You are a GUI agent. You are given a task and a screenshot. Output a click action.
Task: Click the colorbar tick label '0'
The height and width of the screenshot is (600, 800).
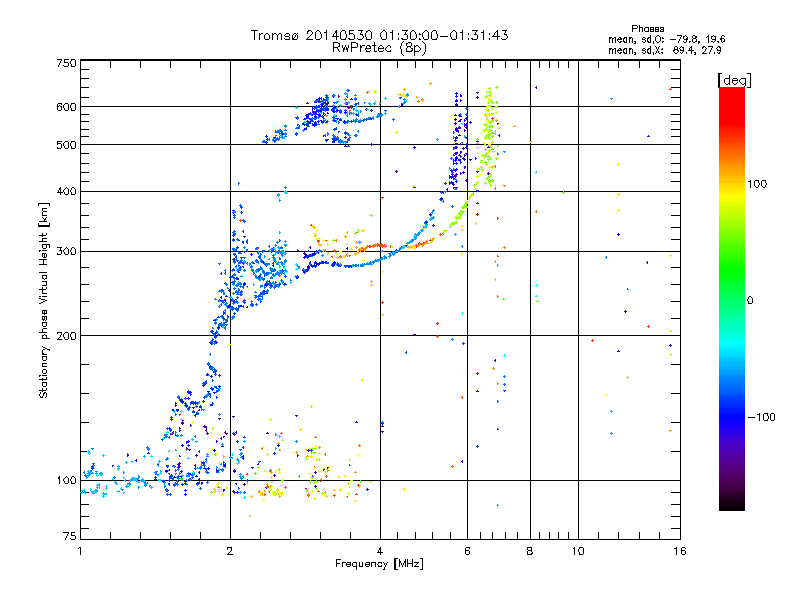pos(750,301)
